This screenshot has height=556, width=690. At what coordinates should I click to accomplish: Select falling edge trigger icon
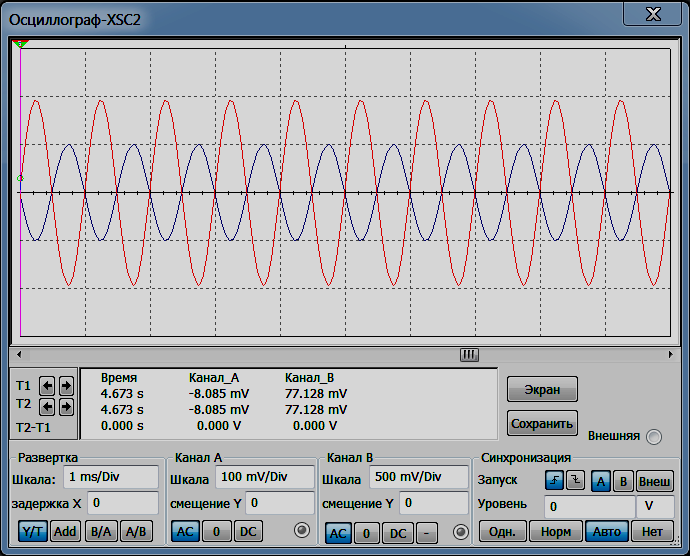pos(576,480)
